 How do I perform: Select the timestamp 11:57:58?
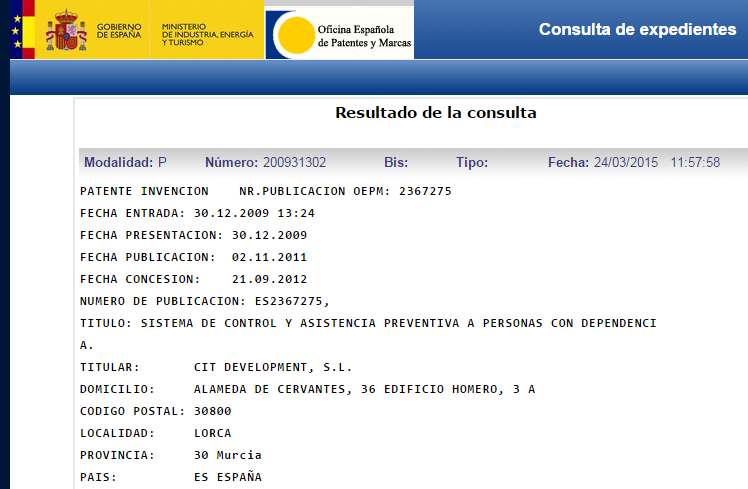coord(695,163)
